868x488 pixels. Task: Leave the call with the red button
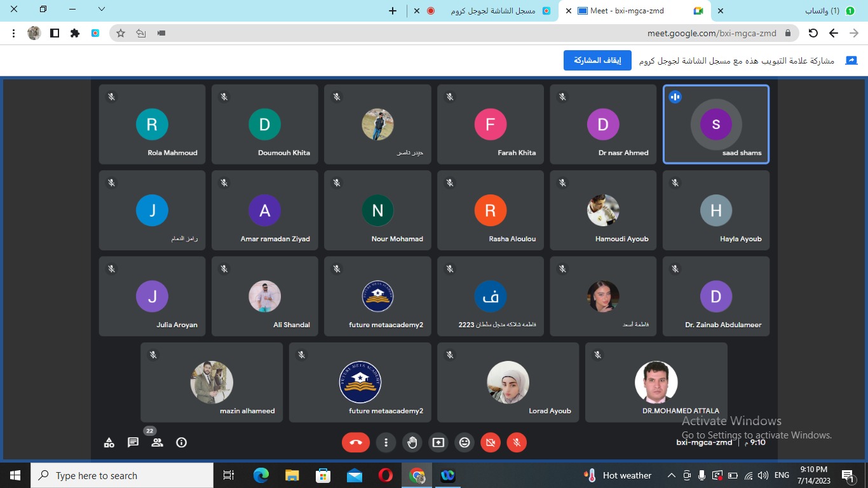(356, 442)
